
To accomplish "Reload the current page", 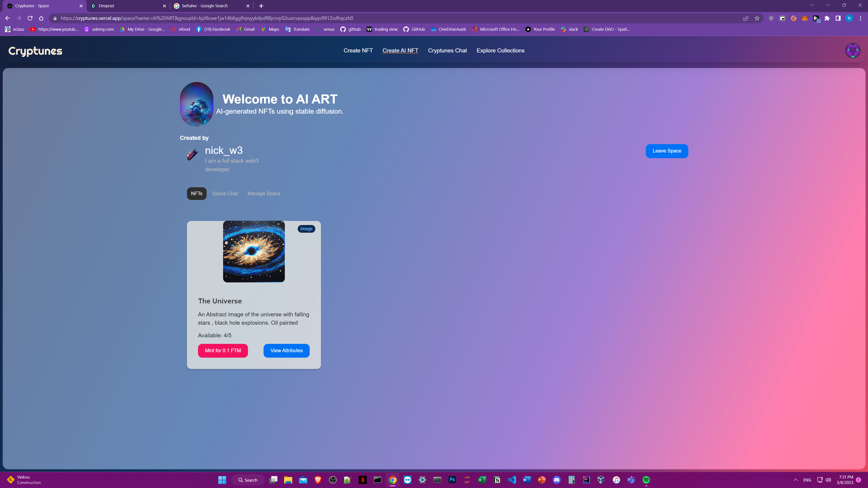I will tap(30, 18).
